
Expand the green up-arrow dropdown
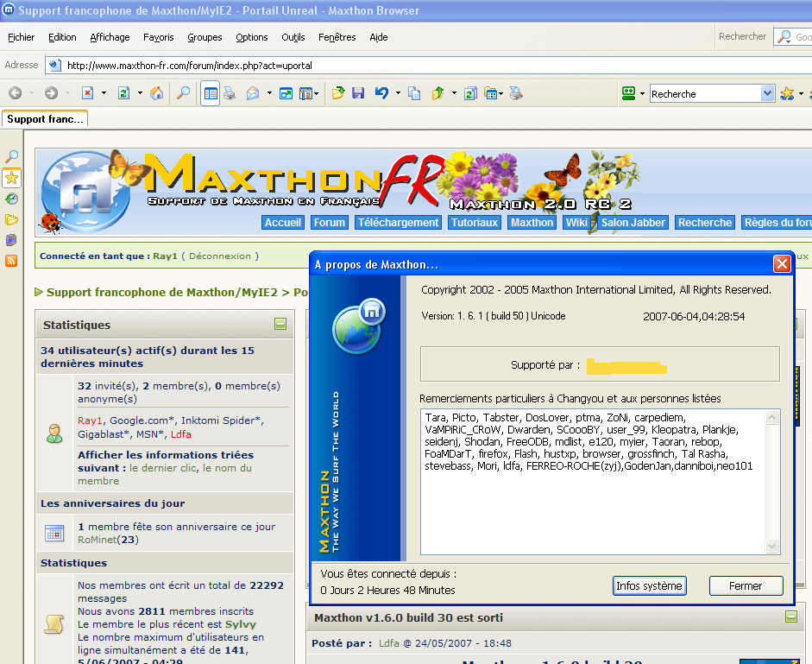pyautogui.click(x=454, y=93)
